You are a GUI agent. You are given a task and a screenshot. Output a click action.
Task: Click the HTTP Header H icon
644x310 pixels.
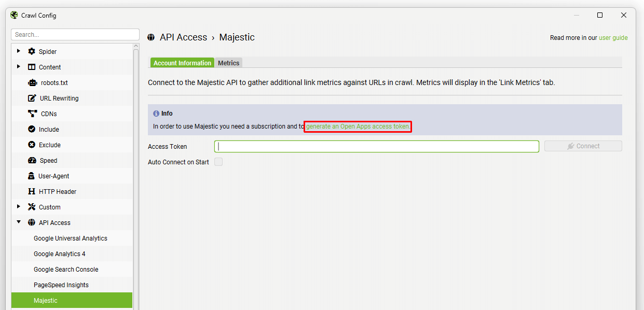point(32,192)
